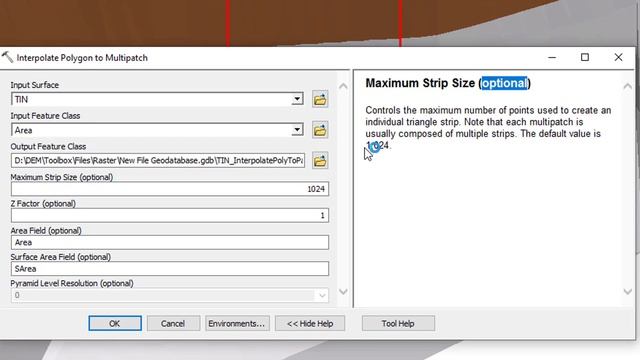Click the Surface Area Field input box
The width and height of the screenshot is (640, 360).
pyautogui.click(x=170, y=269)
